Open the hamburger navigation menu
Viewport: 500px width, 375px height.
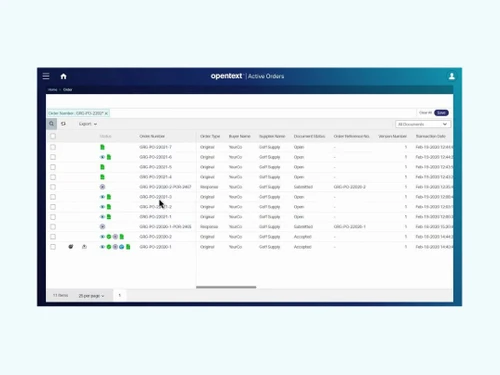pyautogui.click(x=46, y=76)
